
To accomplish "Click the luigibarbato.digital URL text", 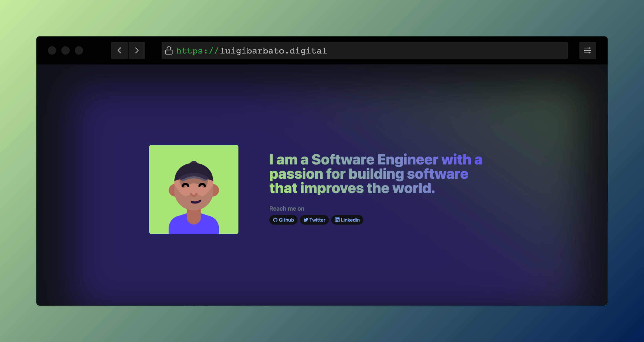I will [273, 51].
